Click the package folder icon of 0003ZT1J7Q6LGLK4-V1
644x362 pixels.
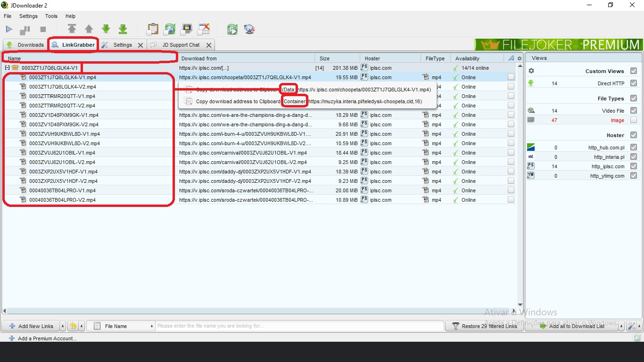coord(15,68)
